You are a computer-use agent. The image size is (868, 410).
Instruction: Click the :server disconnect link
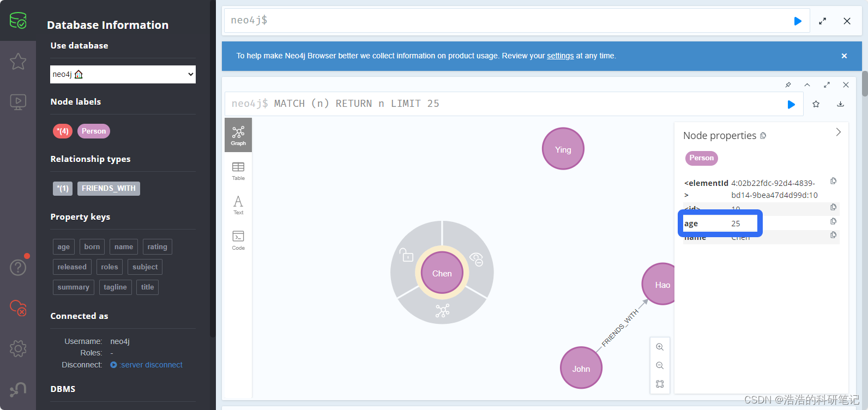[x=147, y=365]
